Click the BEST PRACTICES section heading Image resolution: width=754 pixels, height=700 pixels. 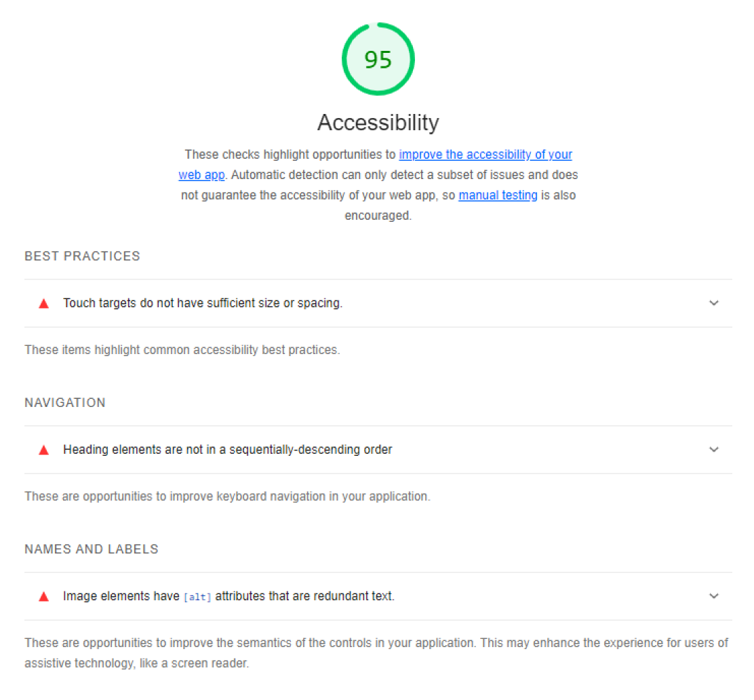(82, 256)
